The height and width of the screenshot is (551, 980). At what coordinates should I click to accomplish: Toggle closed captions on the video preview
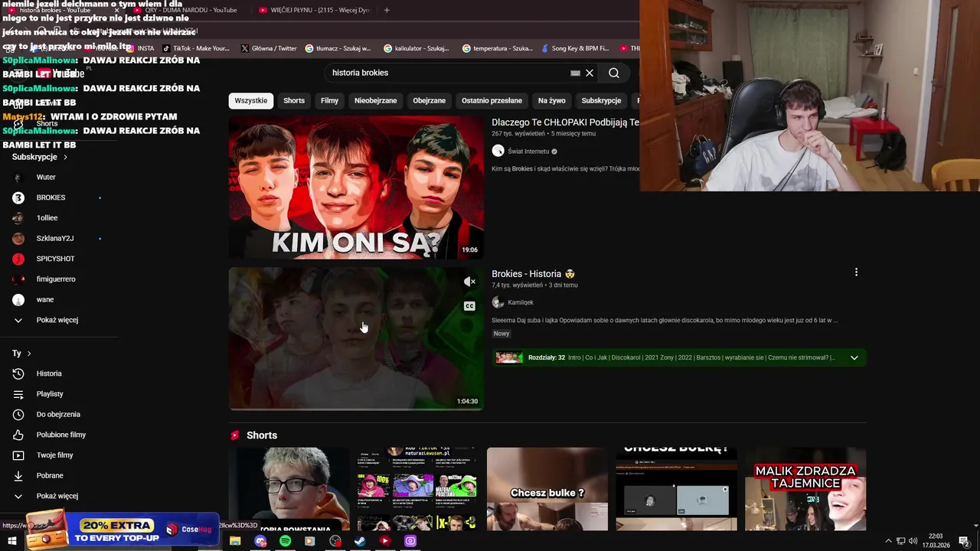tap(469, 306)
